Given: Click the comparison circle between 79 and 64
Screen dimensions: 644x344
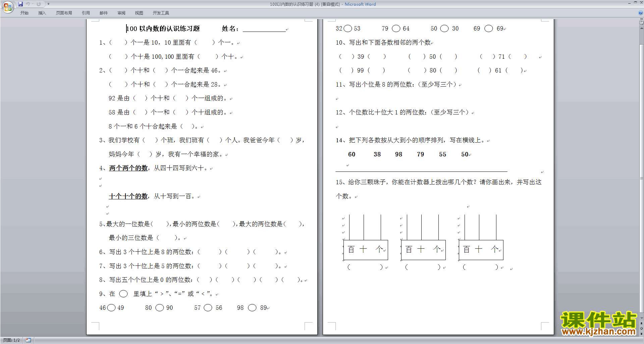Looking at the screenshot, I should point(396,29).
